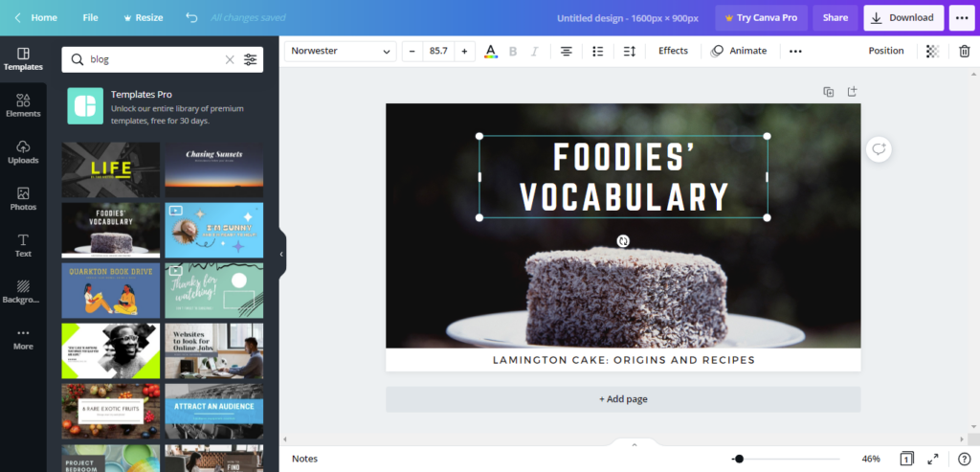Adjust the zoom level slider

coord(738,459)
